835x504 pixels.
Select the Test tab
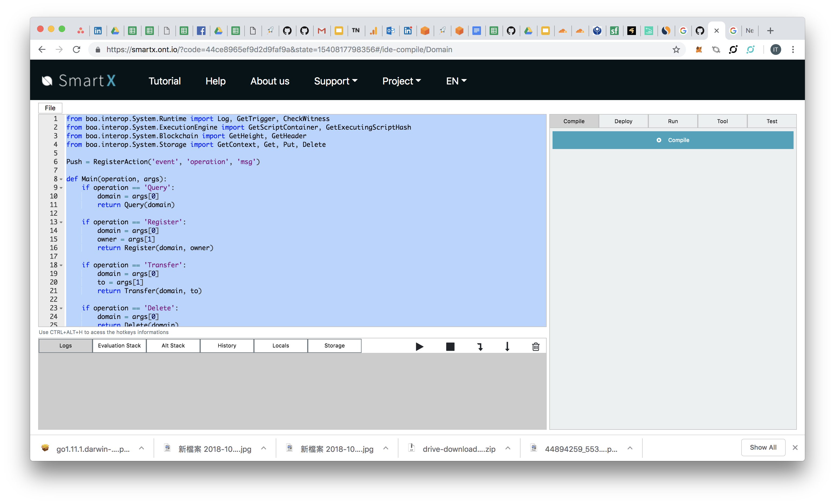[772, 121]
